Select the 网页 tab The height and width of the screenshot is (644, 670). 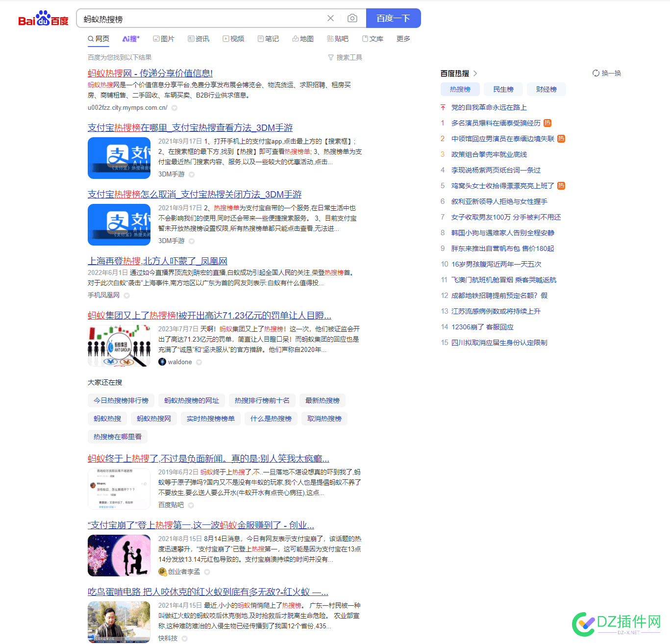pyautogui.click(x=99, y=39)
